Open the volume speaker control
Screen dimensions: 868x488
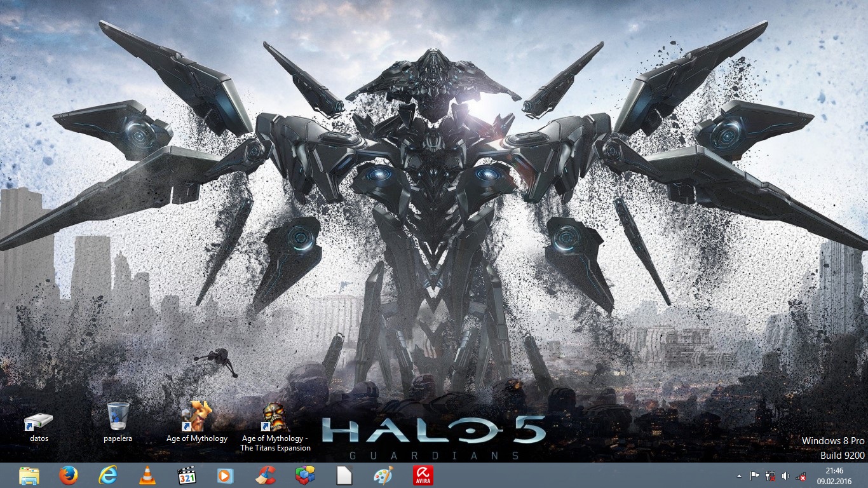pyautogui.click(x=786, y=476)
